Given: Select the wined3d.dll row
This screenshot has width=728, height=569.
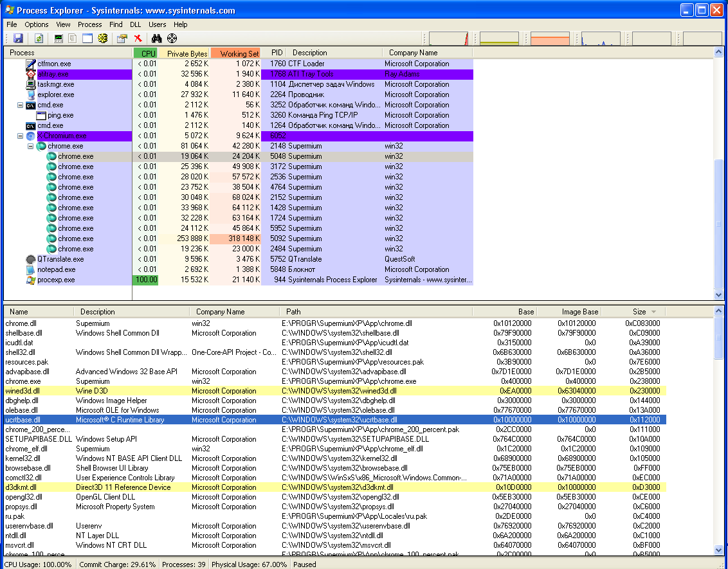Looking at the screenshot, I should tap(335, 391).
